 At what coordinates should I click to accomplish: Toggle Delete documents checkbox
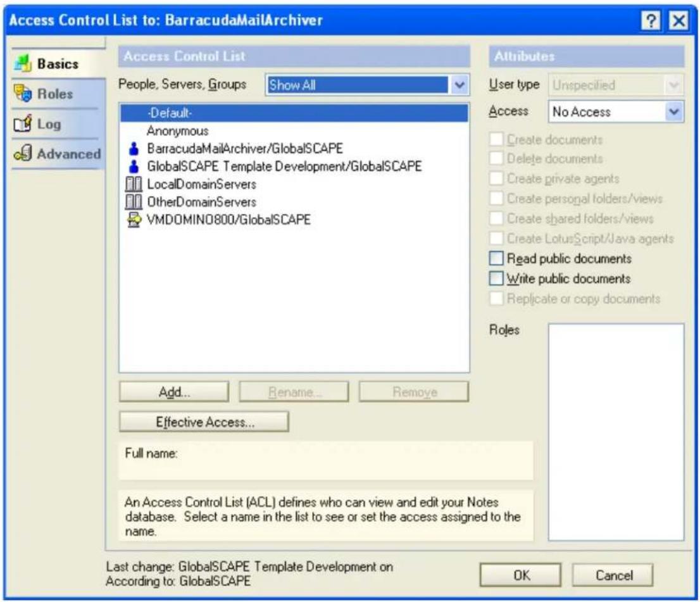tap(496, 158)
